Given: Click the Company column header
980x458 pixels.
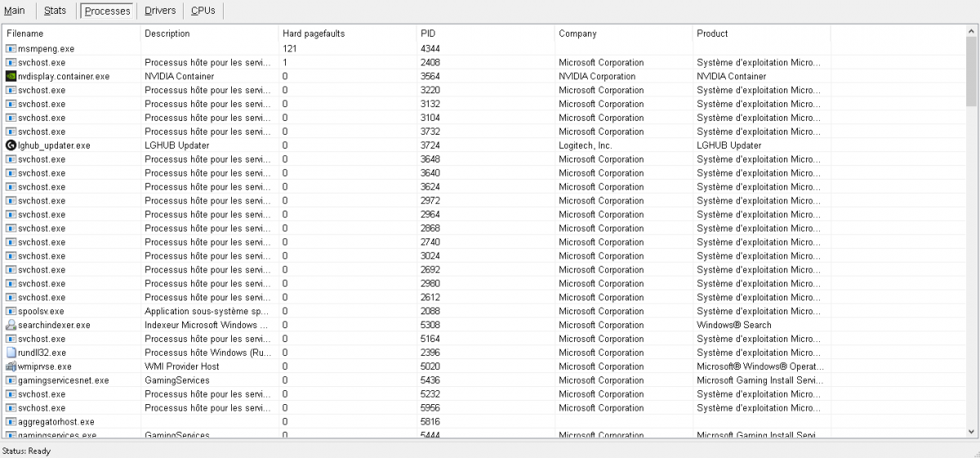Looking at the screenshot, I should click(x=624, y=33).
